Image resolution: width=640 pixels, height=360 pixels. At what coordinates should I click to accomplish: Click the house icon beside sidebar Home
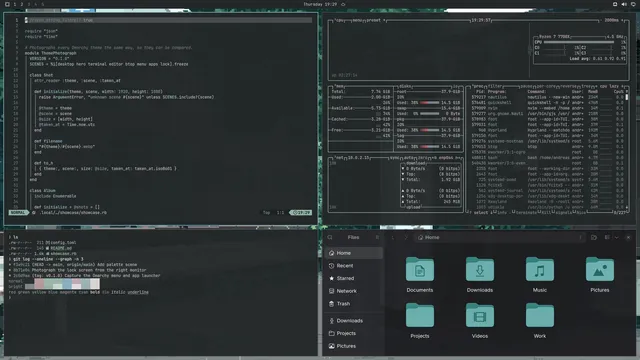[331, 253]
